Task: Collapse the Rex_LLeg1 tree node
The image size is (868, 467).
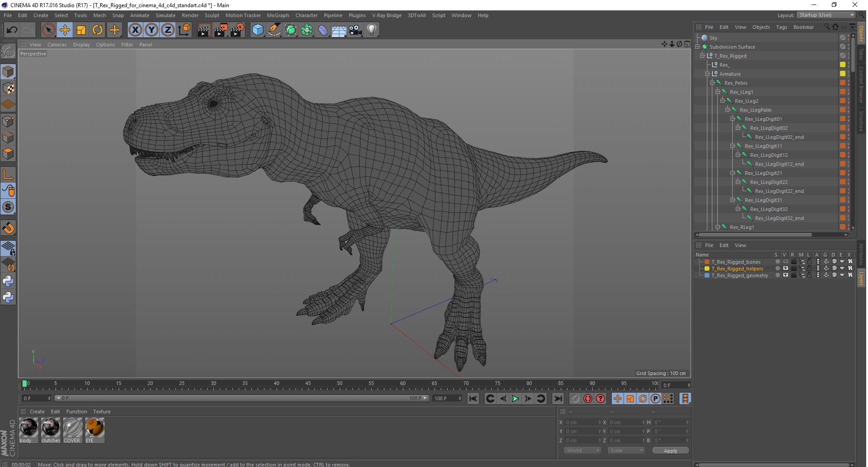Action: pyautogui.click(x=717, y=92)
